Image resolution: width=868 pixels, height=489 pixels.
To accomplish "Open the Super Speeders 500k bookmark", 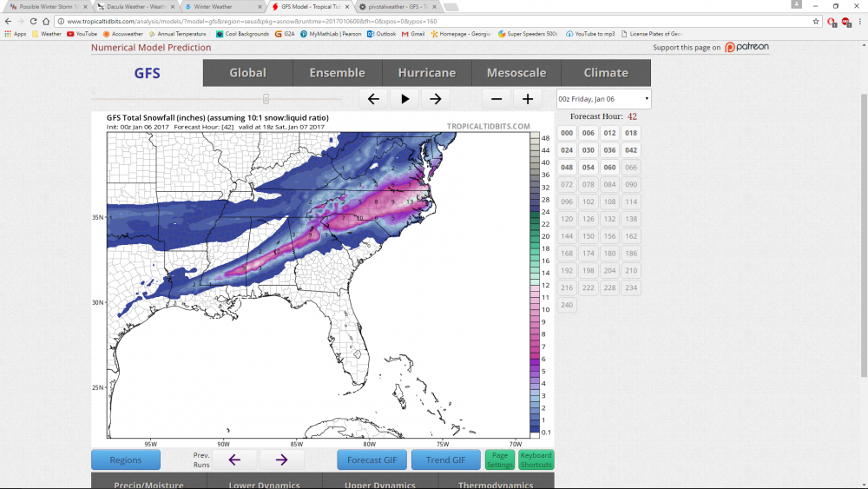I will [x=528, y=34].
